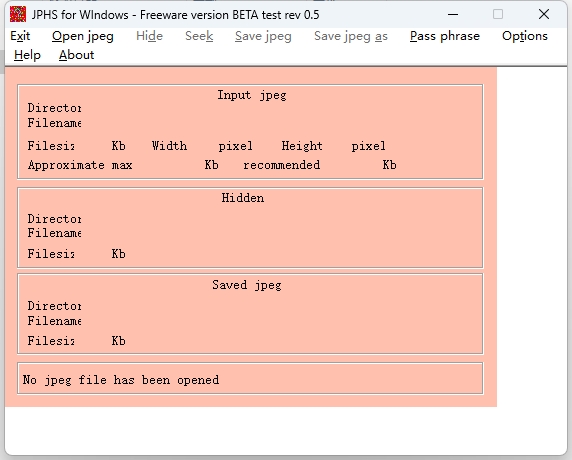
Task: Open the Pass phrase menu
Action: (x=444, y=36)
